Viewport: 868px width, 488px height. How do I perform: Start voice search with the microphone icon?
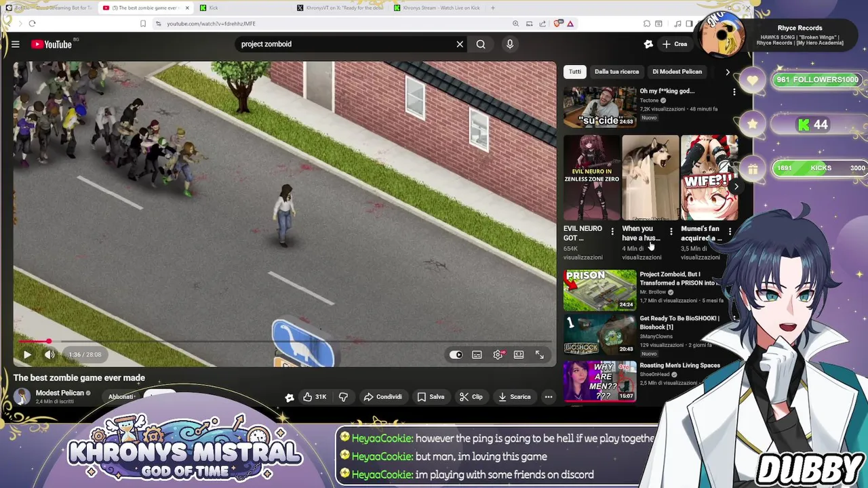click(x=510, y=44)
